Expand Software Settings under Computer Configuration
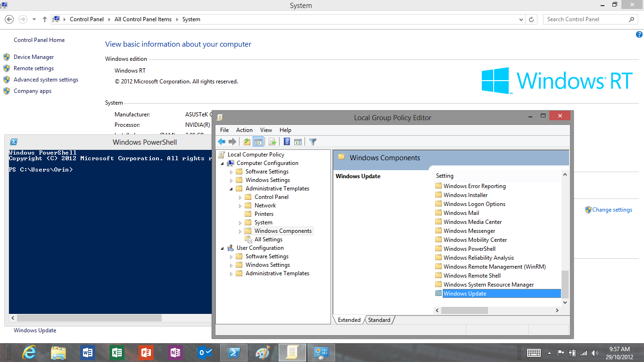 231,172
